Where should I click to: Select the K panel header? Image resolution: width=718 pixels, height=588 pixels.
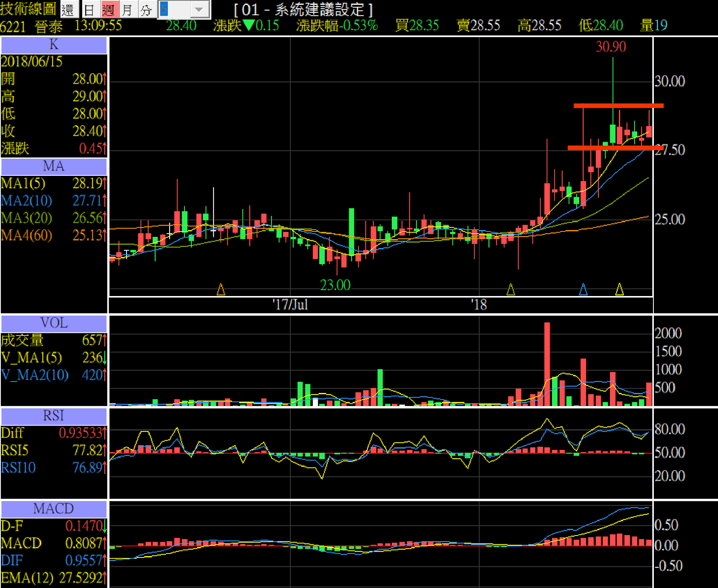pyautogui.click(x=54, y=45)
